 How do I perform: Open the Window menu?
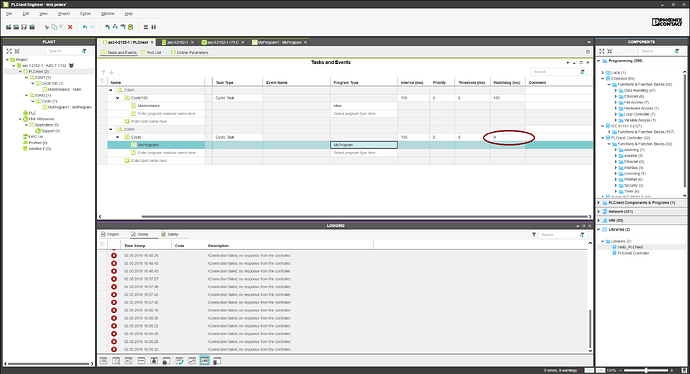pos(108,14)
